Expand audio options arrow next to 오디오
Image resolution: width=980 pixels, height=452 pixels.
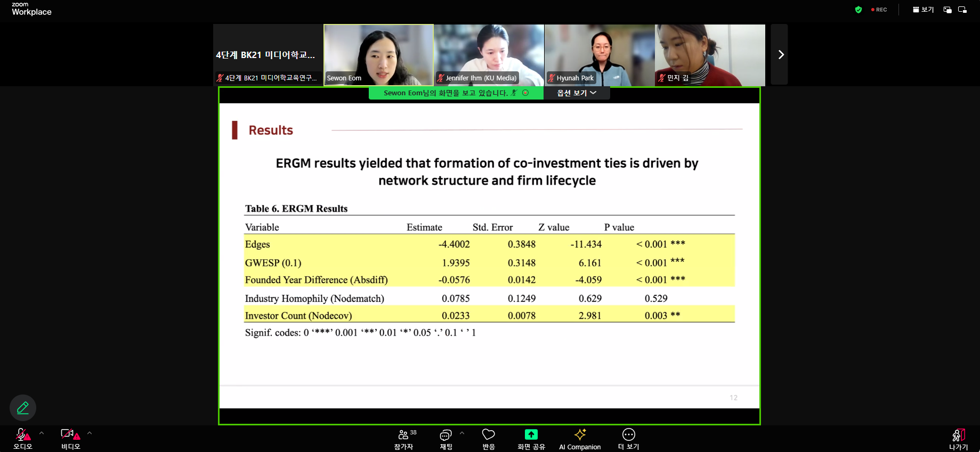42,433
